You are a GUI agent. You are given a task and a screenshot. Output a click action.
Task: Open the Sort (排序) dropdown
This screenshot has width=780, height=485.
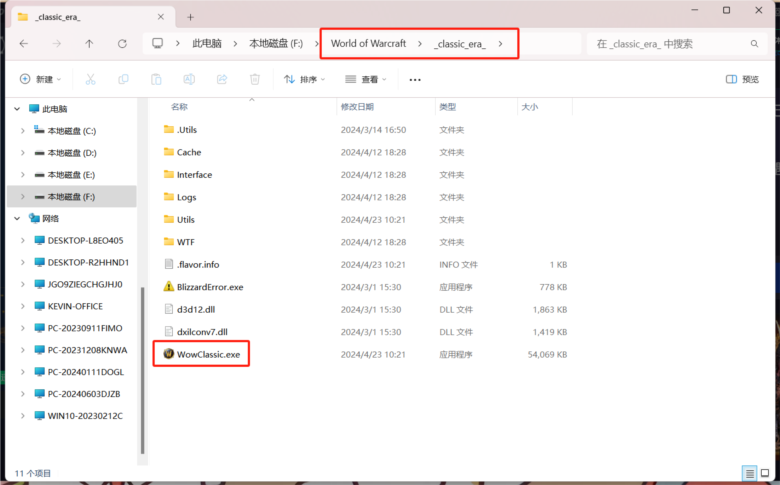(x=304, y=79)
